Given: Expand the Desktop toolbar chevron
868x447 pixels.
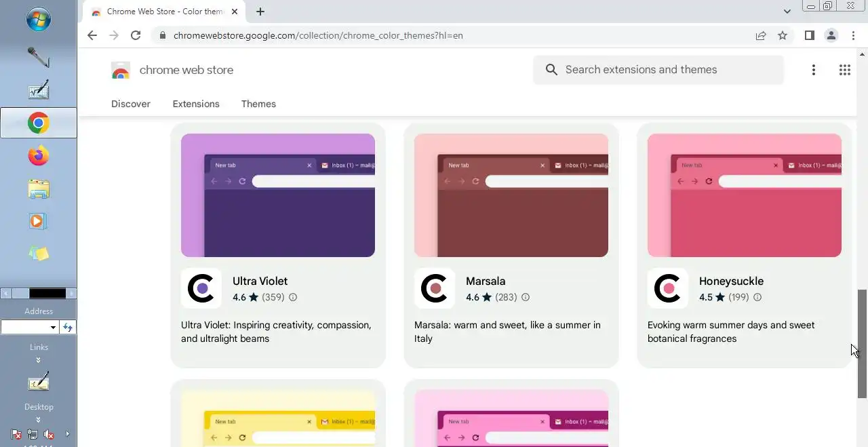Looking at the screenshot, I should click(x=39, y=420).
